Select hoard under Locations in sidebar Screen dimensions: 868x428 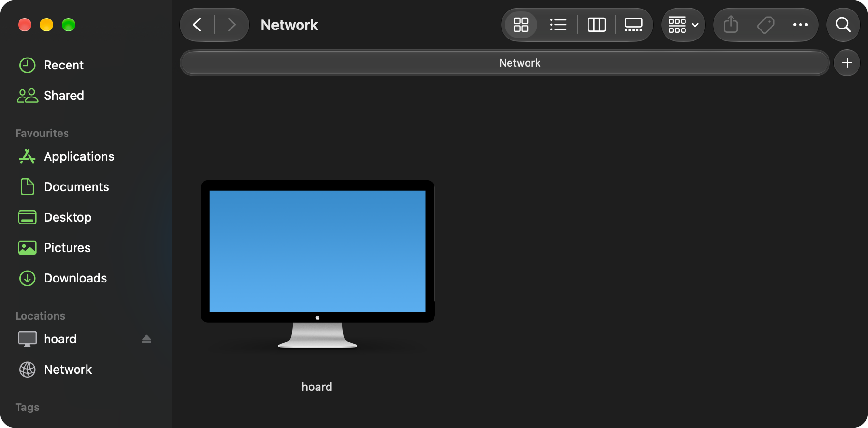(60, 339)
